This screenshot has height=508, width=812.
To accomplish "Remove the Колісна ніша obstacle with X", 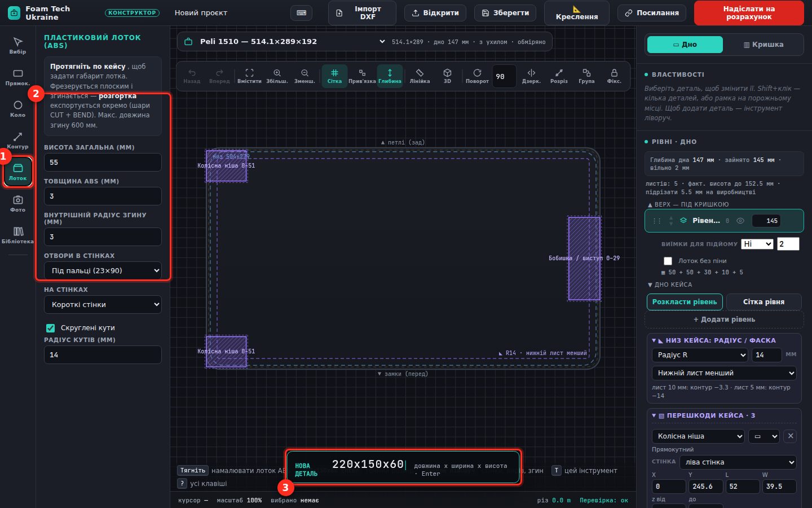I will pos(791,436).
